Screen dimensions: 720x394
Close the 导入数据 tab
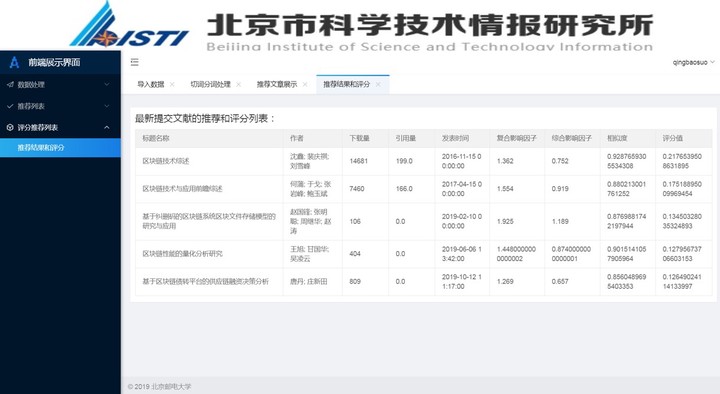tap(172, 84)
